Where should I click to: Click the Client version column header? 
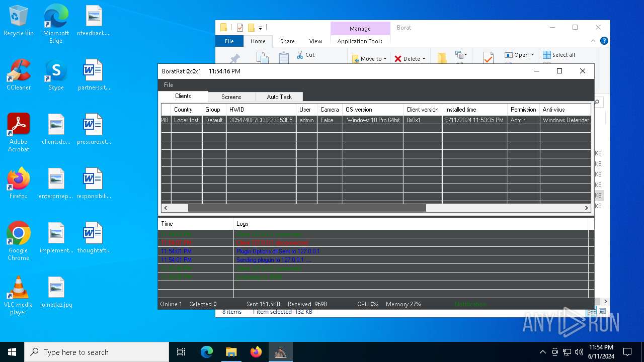(423, 110)
